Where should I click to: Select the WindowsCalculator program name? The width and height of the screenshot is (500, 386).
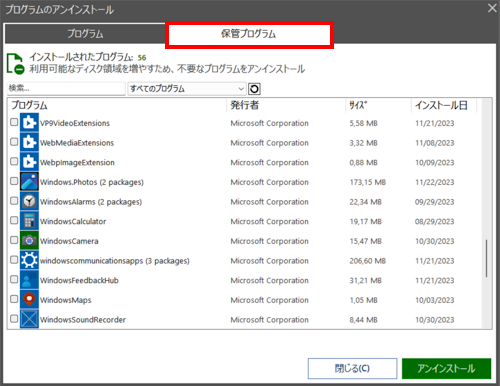point(73,221)
